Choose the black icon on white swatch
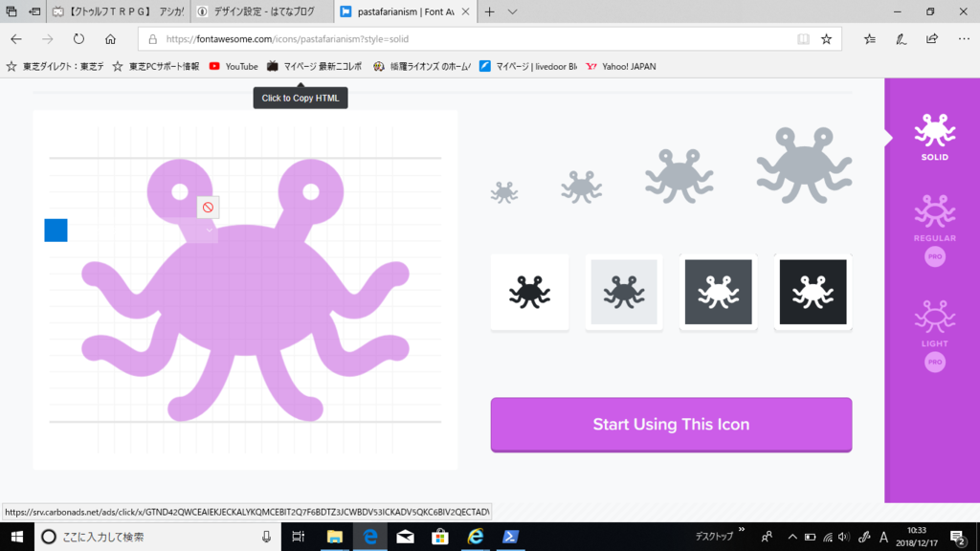Image resolution: width=980 pixels, height=551 pixels. coord(530,293)
